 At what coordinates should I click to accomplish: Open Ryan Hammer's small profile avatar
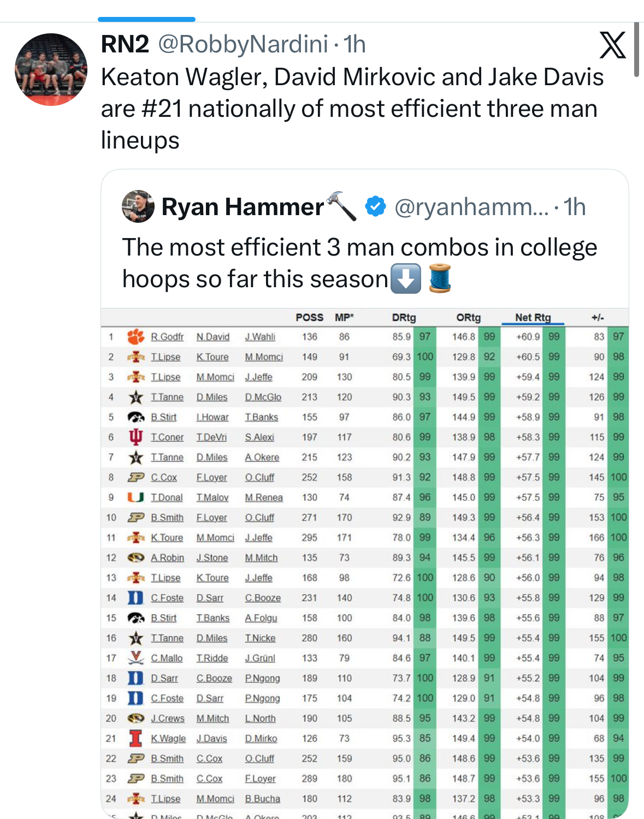point(138,206)
